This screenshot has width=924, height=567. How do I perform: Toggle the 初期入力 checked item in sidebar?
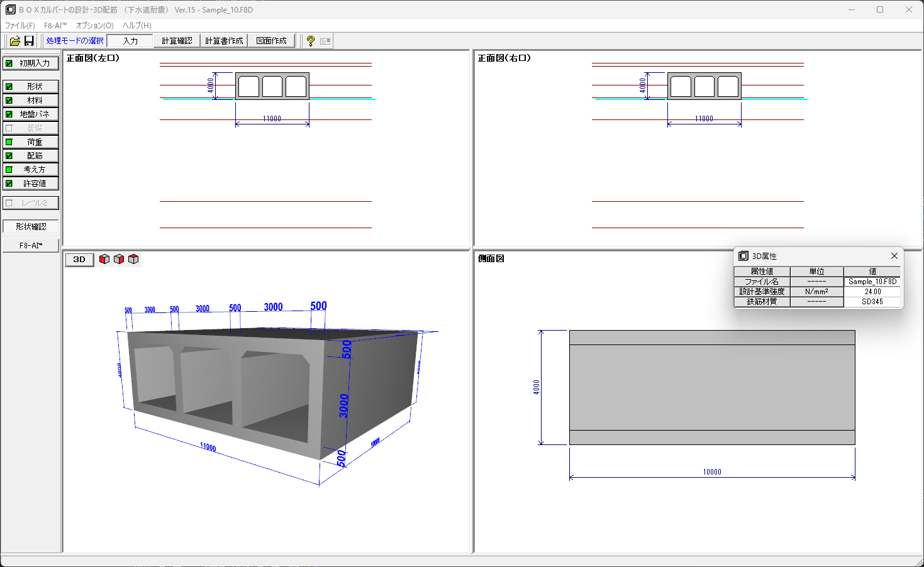[31, 63]
